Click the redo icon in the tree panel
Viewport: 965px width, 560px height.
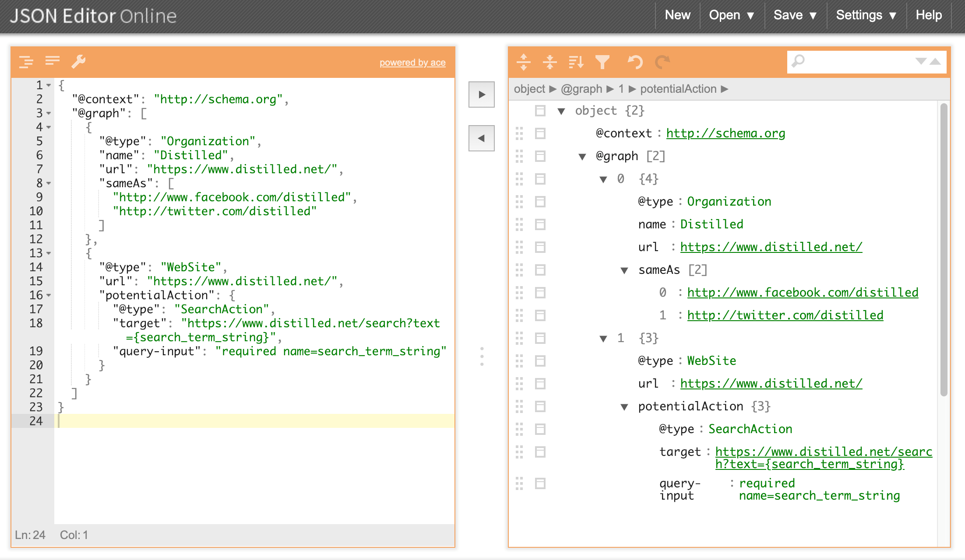tap(662, 62)
